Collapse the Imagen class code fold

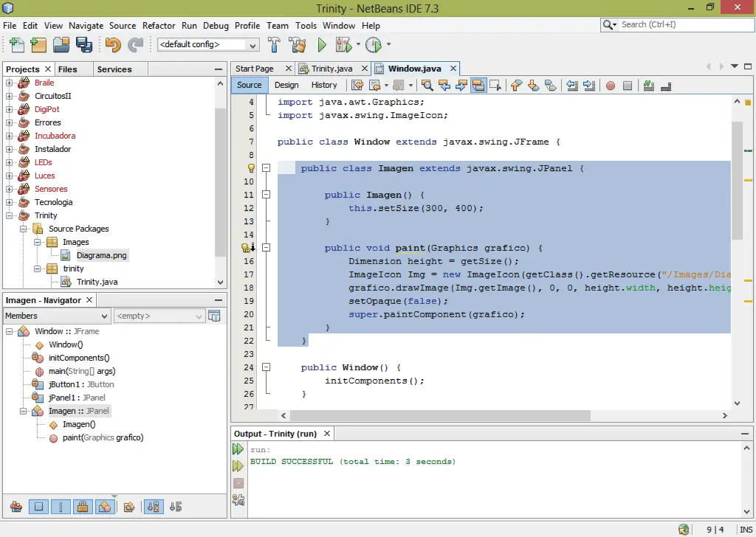267,167
